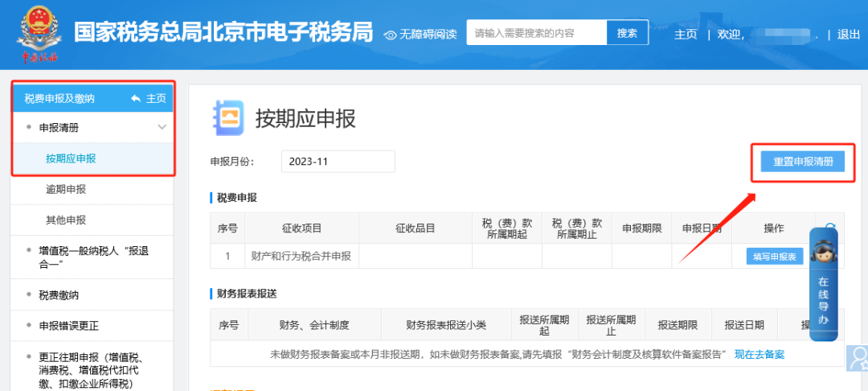Open 增值税一般纳税人“报退合一” menu
The width and height of the screenshot is (868, 391).
click(x=92, y=257)
